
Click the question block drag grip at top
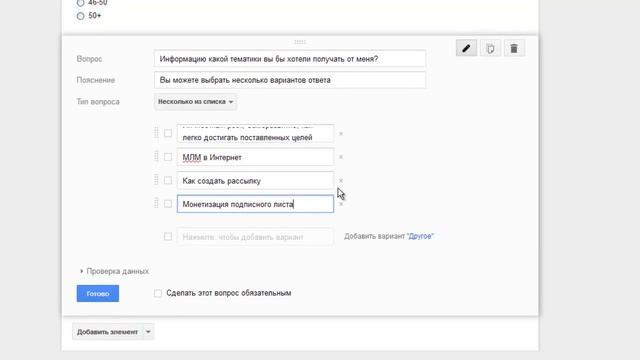[300, 42]
